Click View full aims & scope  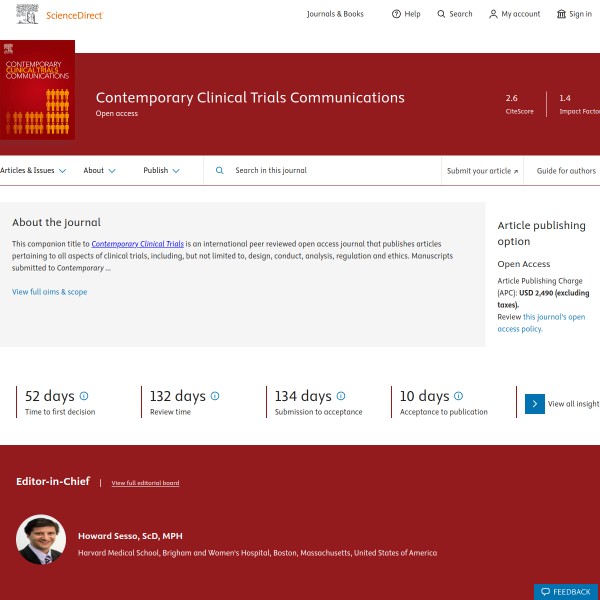[49, 292]
